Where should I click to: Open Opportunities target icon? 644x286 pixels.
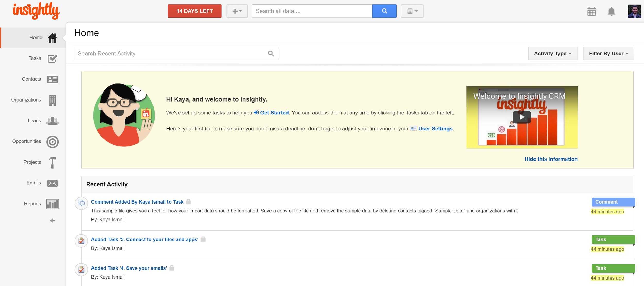tap(53, 142)
